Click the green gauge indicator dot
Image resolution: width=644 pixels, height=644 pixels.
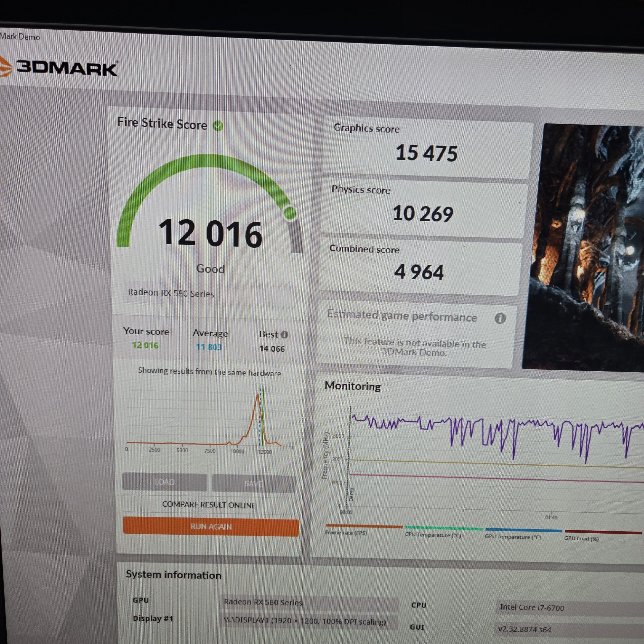[290, 212]
